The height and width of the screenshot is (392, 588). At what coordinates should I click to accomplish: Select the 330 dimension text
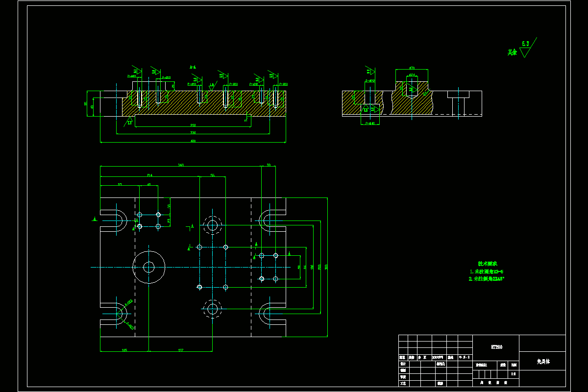click(x=193, y=133)
